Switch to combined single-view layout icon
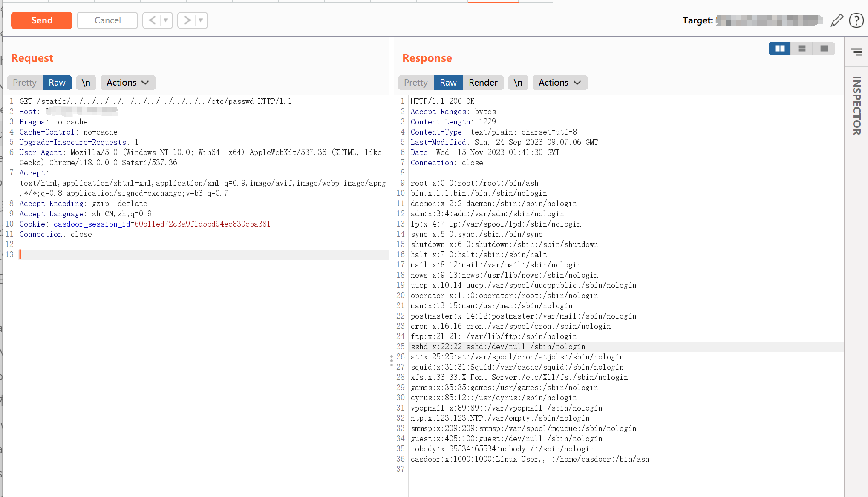The height and width of the screenshot is (497, 868). [x=824, y=49]
